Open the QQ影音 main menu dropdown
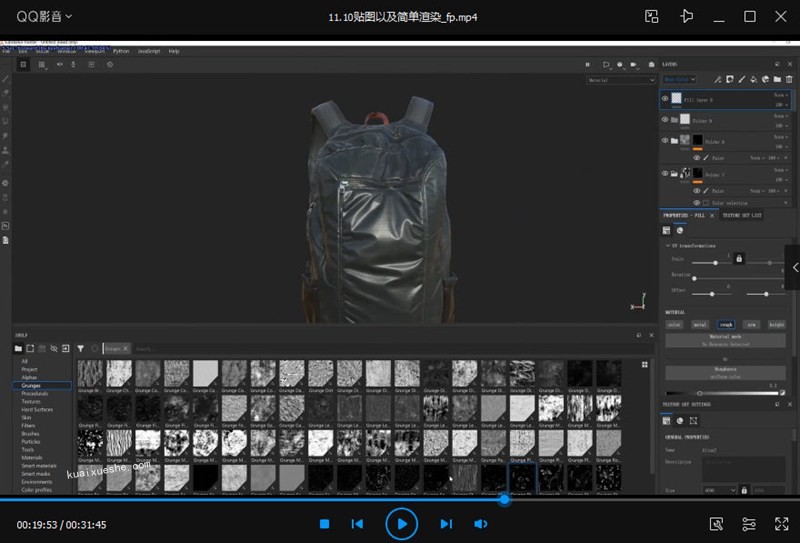This screenshot has width=800, height=543. pyautogui.click(x=44, y=16)
